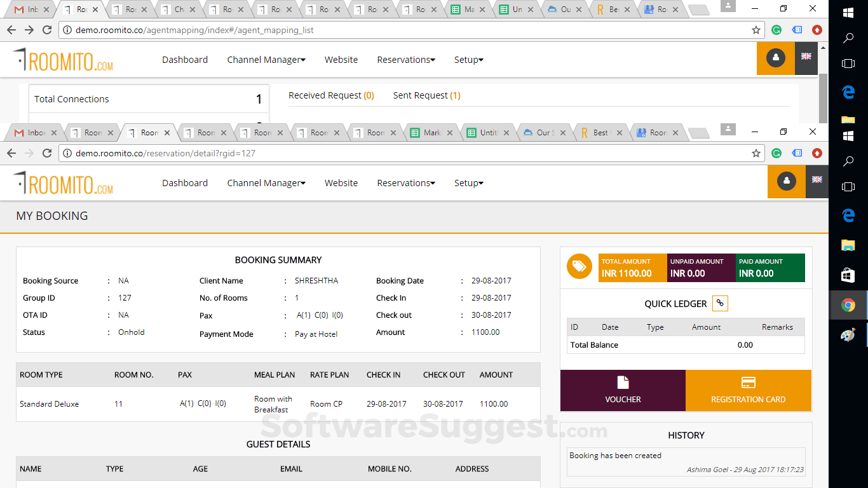Open the Registration Card
The height and width of the screenshot is (488, 868).
(x=749, y=390)
